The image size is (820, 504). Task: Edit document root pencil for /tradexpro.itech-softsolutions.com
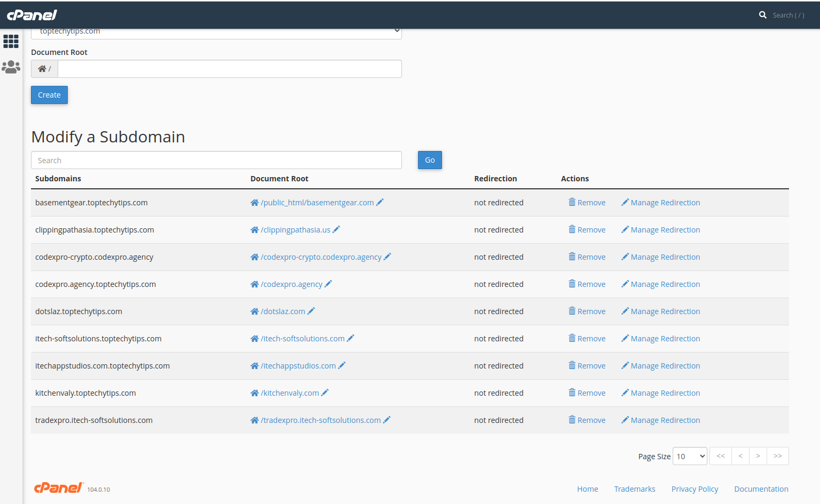pyautogui.click(x=387, y=420)
